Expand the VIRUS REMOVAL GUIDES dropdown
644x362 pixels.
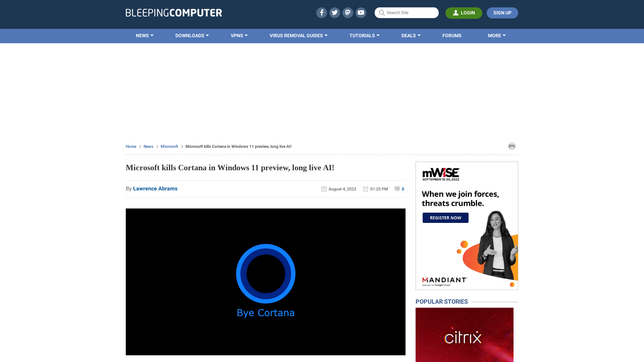pyautogui.click(x=299, y=35)
